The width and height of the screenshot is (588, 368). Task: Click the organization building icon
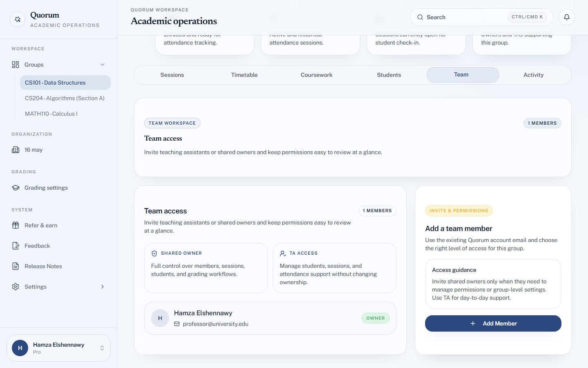click(16, 150)
